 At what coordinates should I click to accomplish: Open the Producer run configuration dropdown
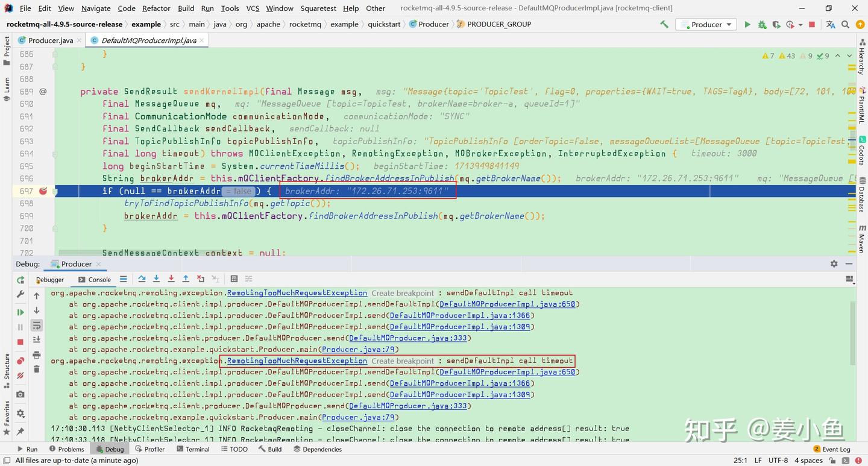[x=706, y=25]
